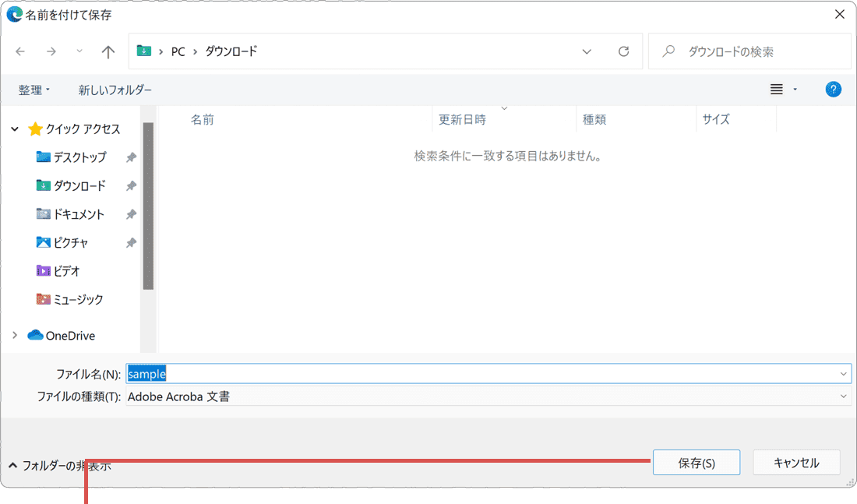This screenshot has height=504, width=857.
Task: Toggle sort order on 更新日時 column
Action: pos(460,119)
